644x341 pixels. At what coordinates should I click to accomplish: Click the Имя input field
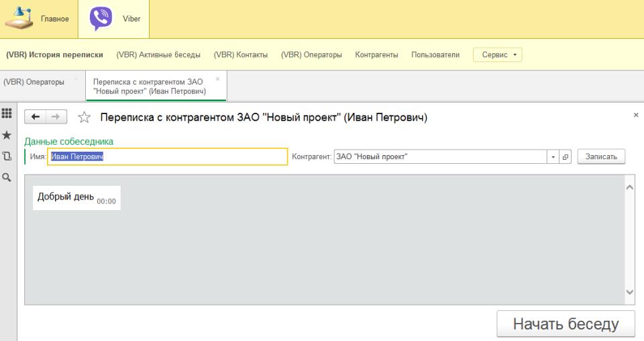coord(168,156)
